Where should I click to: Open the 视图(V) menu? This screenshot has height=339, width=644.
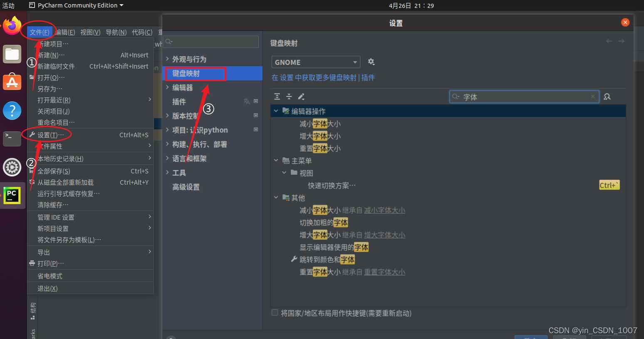[x=90, y=32]
